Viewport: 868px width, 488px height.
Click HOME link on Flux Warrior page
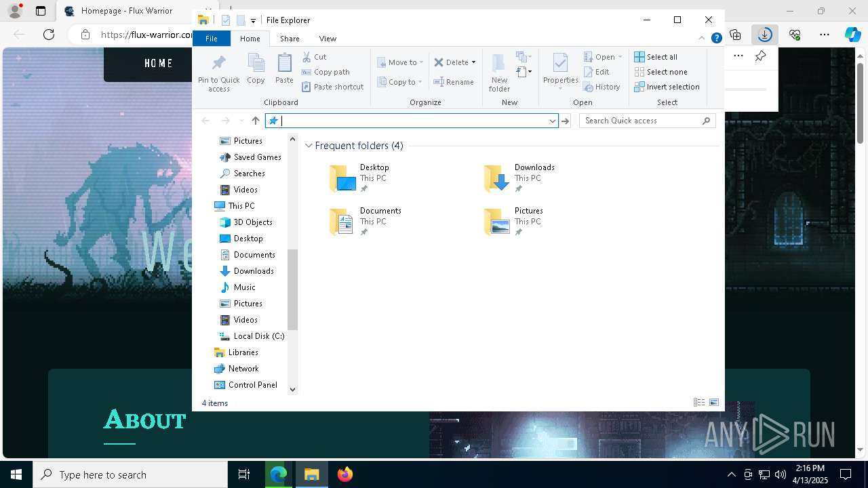[159, 63]
